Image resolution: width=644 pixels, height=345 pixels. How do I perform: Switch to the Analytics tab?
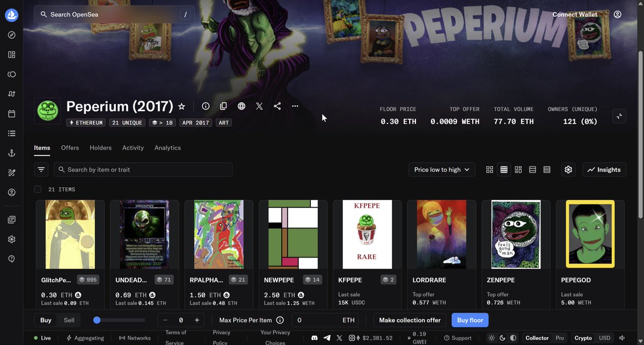point(167,148)
